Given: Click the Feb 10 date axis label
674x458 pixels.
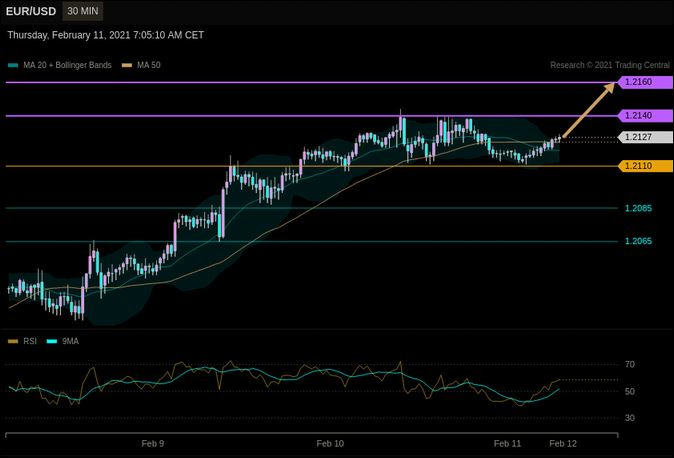Looking at the screenshot, I should 330,444.
